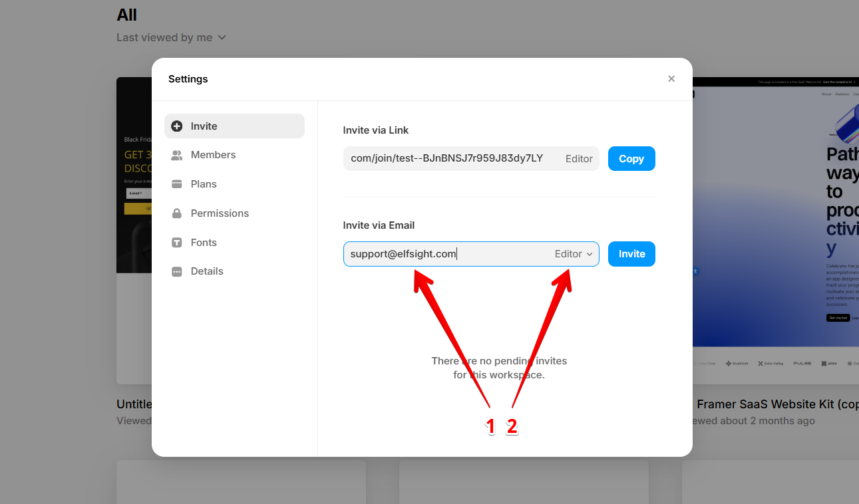The height and width of the screenshot is (504, 859).
Task: Click the 'There are no pending invites' message
Action: 499,368
